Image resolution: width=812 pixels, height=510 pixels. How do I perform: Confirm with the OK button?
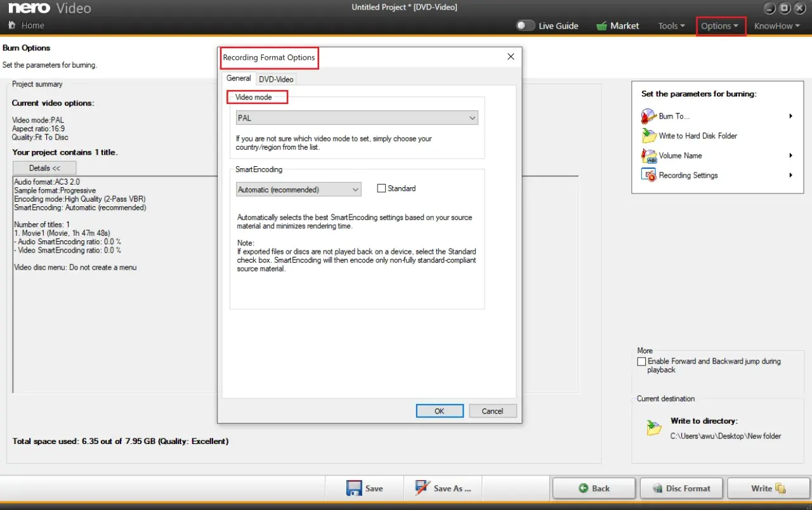click(x=440, y=411)
